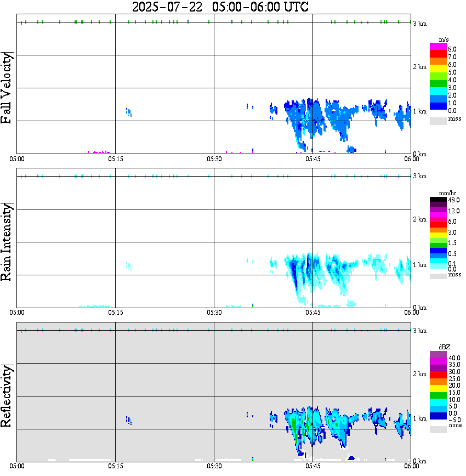Pick the orange 6.0 m/s Fall Velocity swatch
The width and height of the screenshot is (466, 476).
[438, 61]
